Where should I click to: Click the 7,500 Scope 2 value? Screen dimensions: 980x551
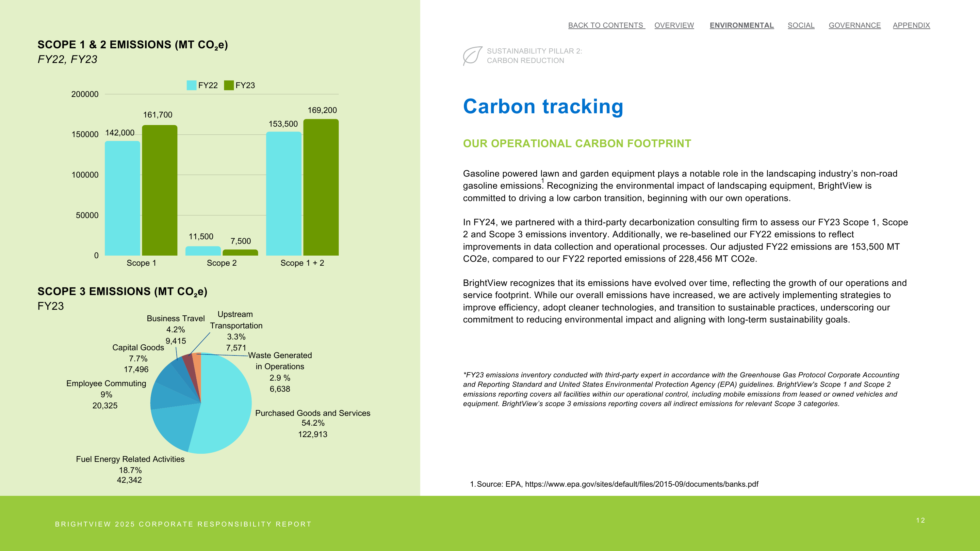[240, 241]
